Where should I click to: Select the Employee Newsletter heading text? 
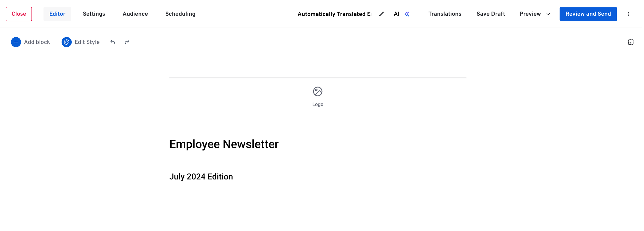(x=224, y=144)
